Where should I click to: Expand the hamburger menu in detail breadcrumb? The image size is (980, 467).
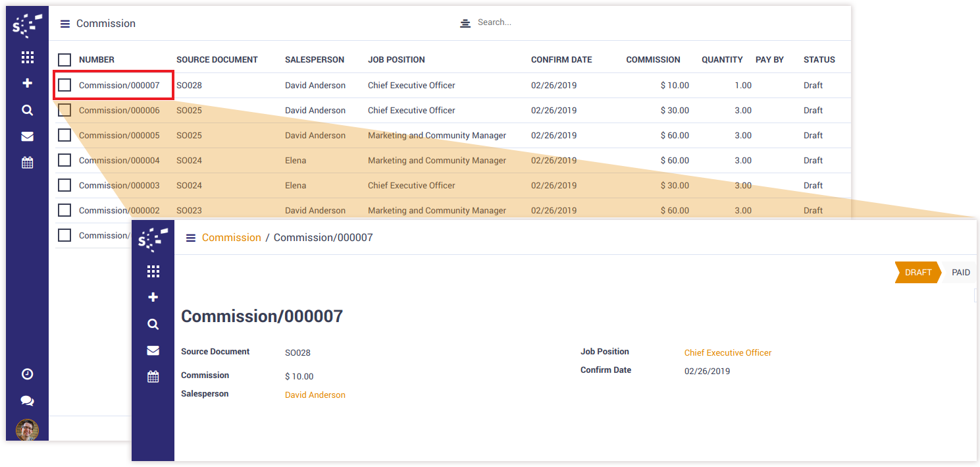191,238
